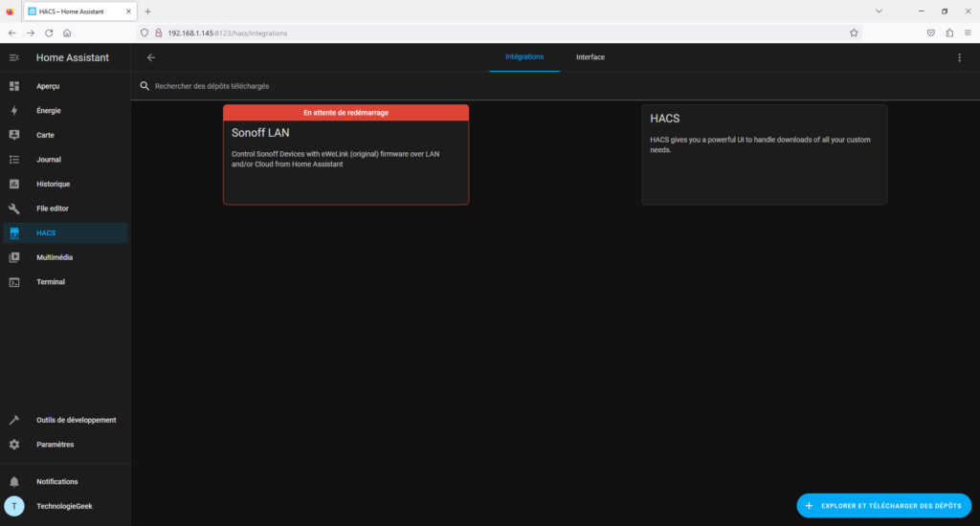This screenshot has height=526, width=980.
Task: Open the Énergie lightning icon
Action: point(14,111)
